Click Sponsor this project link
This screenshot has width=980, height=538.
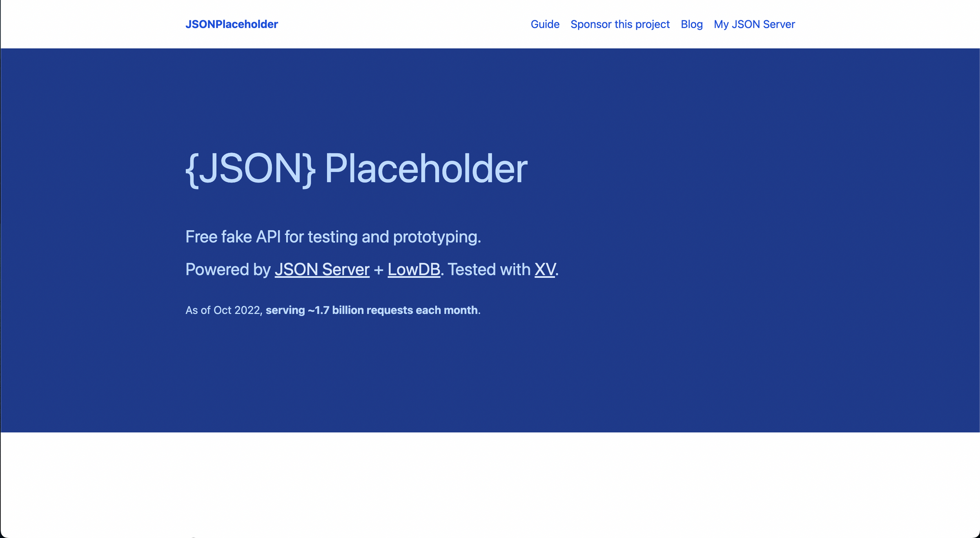[x=620, y=24]
